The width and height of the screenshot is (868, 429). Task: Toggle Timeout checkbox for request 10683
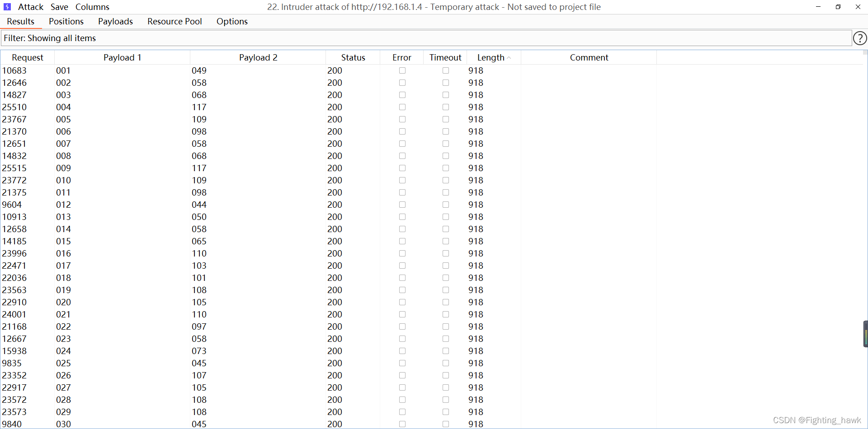point(446,70)
